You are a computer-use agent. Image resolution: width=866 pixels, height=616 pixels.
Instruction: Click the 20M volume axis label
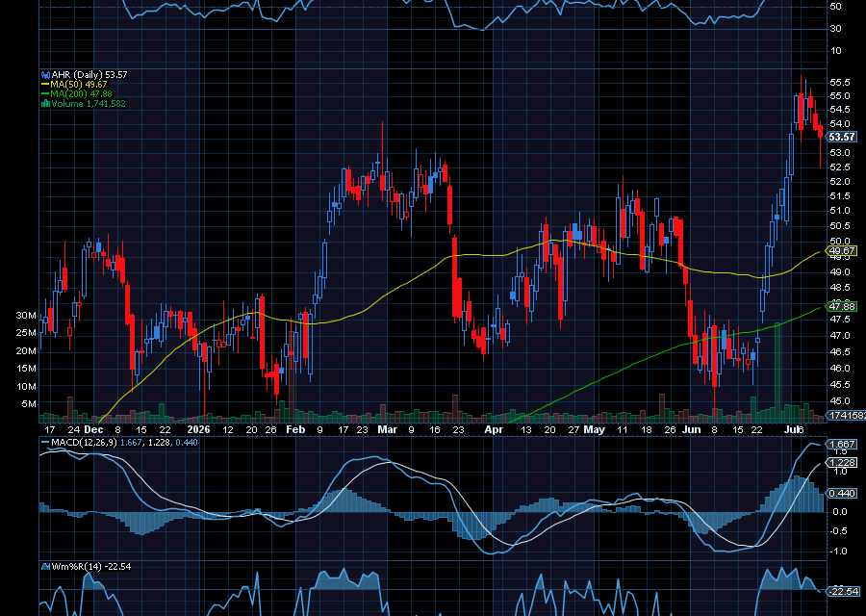pyautogui.click(x=26, y=350)
